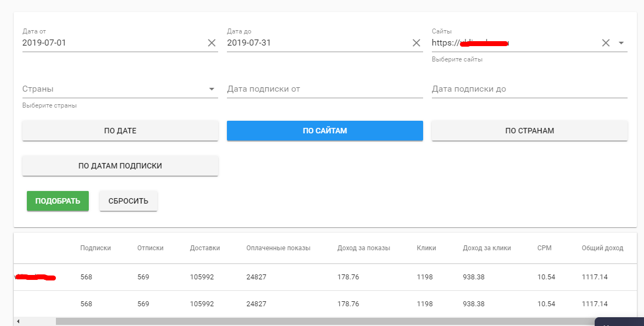Focus the 'Дата подписки до' field

tap(529, 89)
